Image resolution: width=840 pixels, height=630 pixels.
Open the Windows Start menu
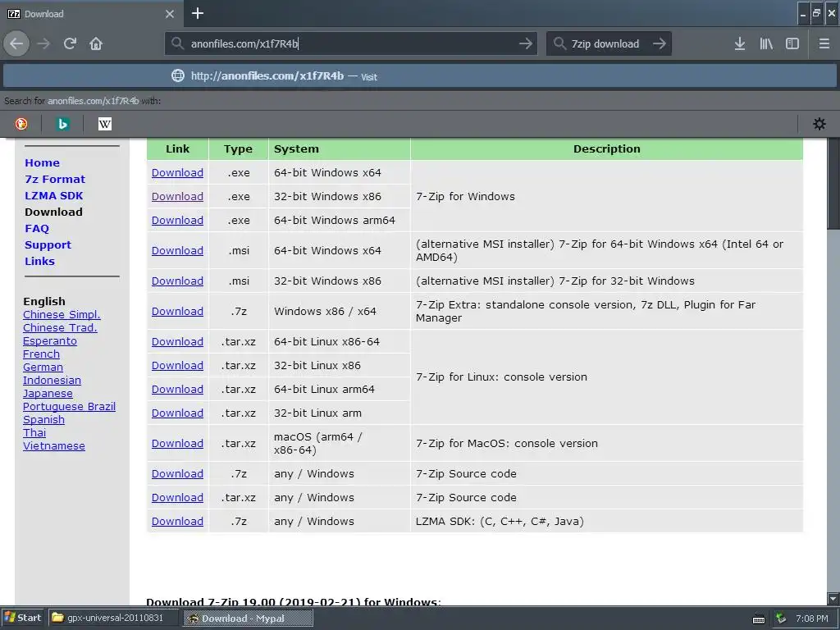pyautogui.click(x=22, y=618)
